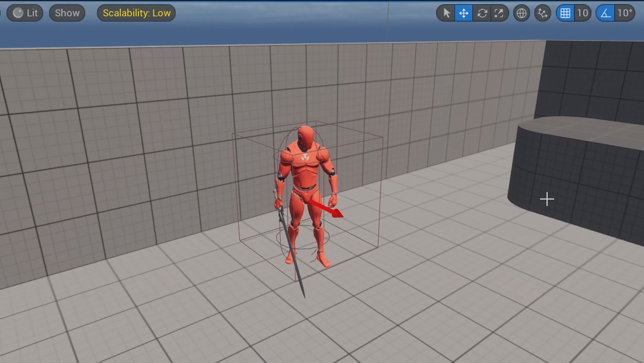
Task: Activate the Select objects cursor tool
Action: point(446,13)
